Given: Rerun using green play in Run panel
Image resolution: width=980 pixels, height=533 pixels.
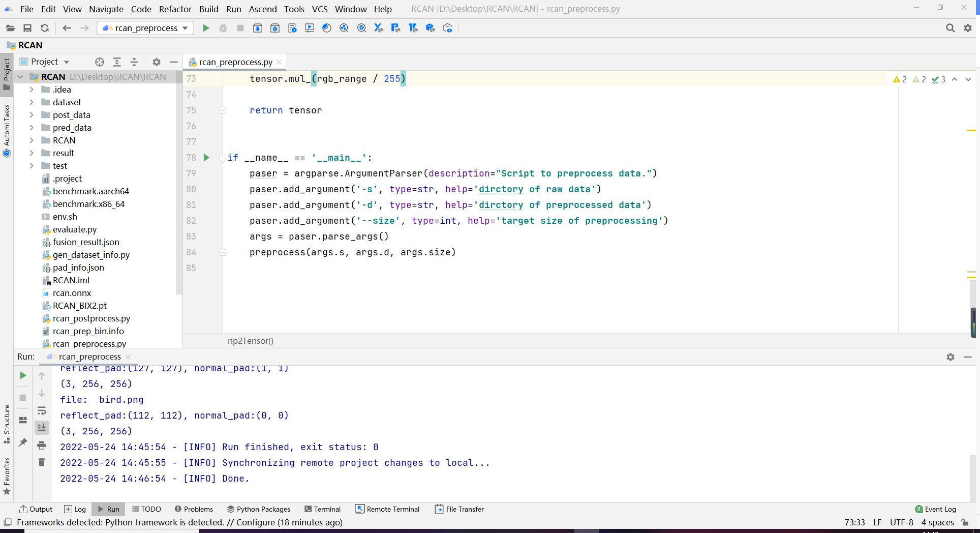Looking at the screenshot, I should pos(23,375).
